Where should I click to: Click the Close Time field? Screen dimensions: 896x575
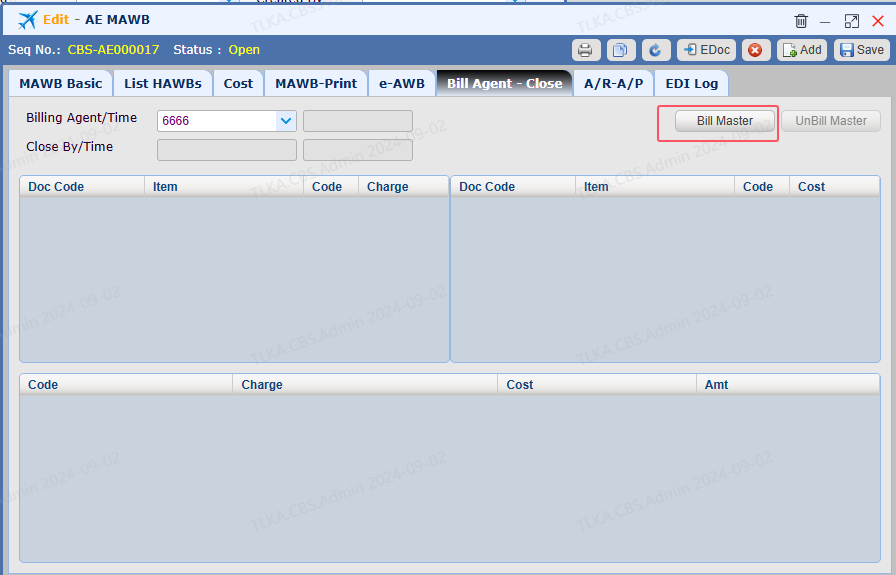[358, 150]
